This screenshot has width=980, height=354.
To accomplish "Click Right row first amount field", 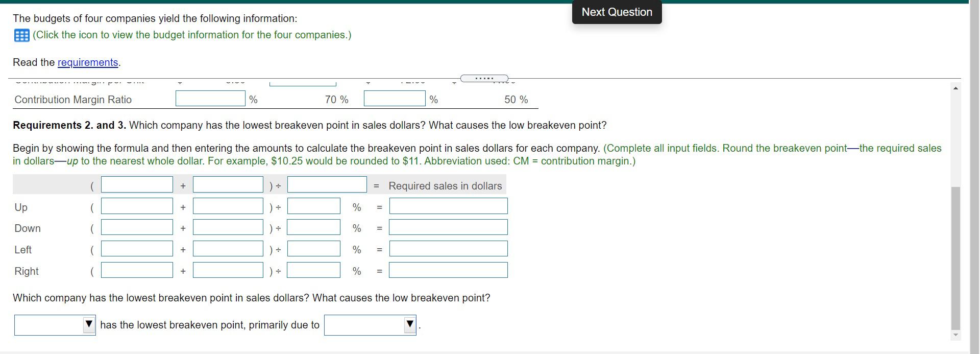I will (x=137, y=270).
